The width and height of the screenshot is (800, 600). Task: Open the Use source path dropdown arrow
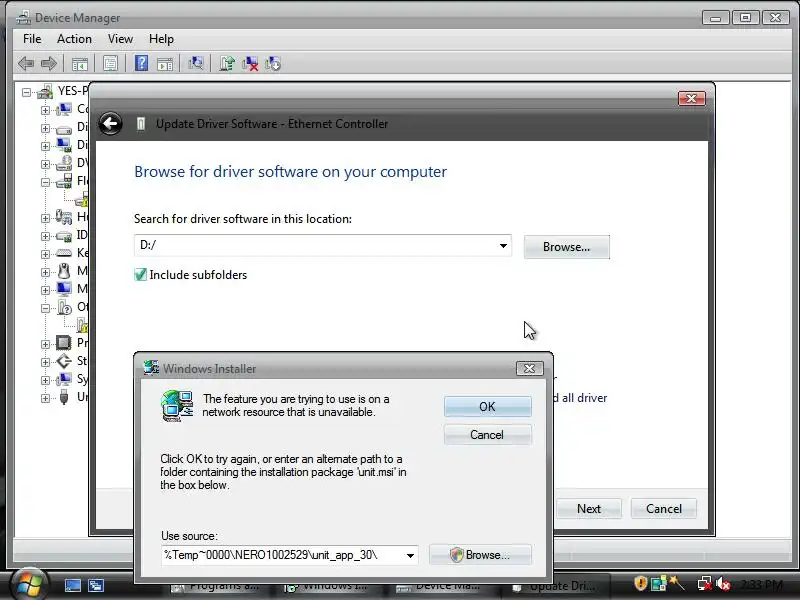[410, 555]
